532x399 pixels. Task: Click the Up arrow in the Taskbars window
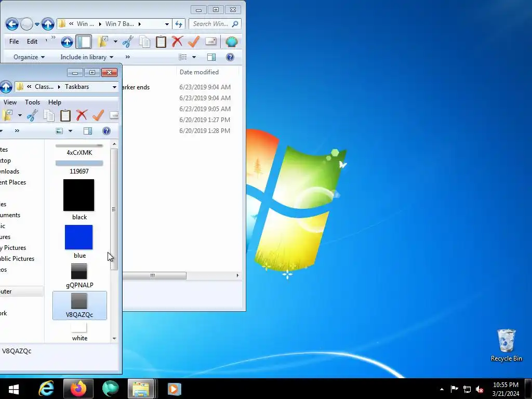pyautogui.click(x=6, y=87)
